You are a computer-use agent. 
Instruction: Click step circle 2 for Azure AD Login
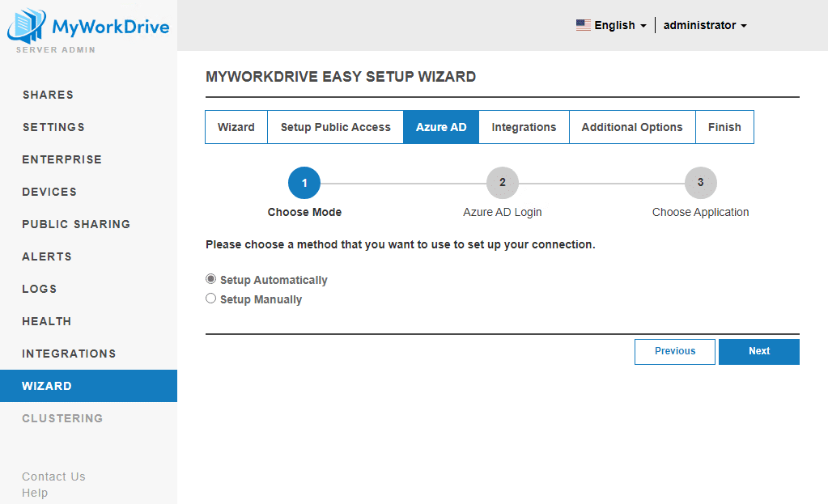503,183
